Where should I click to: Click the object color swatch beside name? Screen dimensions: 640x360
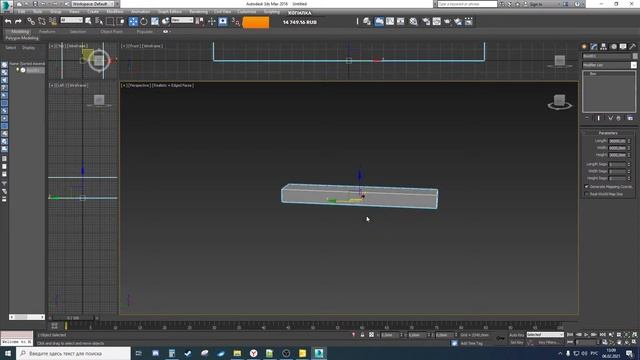point(635,56)
